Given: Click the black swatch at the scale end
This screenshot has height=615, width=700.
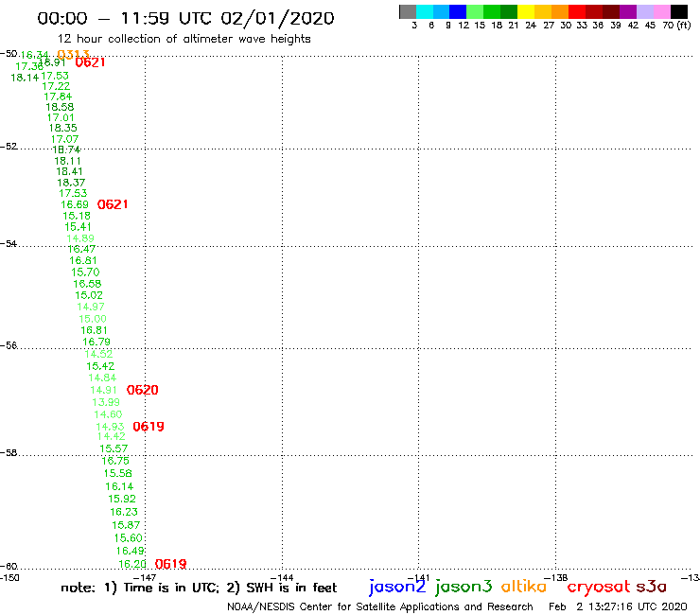Looking at the screenshot, I should (679, 11).
